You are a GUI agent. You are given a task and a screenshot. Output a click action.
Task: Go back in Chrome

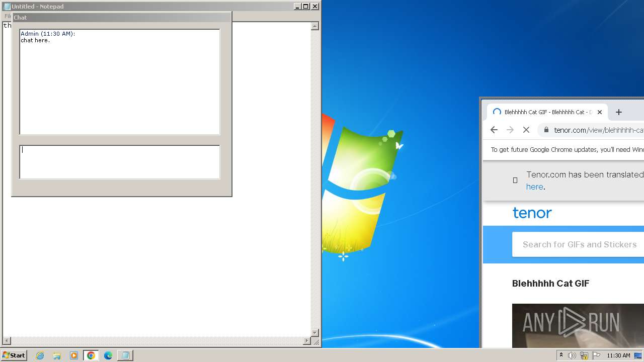[x=494, y=130]
